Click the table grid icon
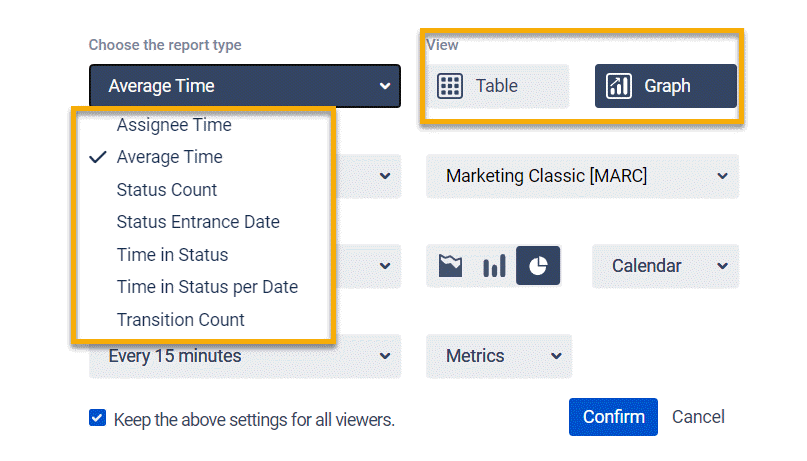Viewport: 807px width, 461px height. tap(450, 86)
